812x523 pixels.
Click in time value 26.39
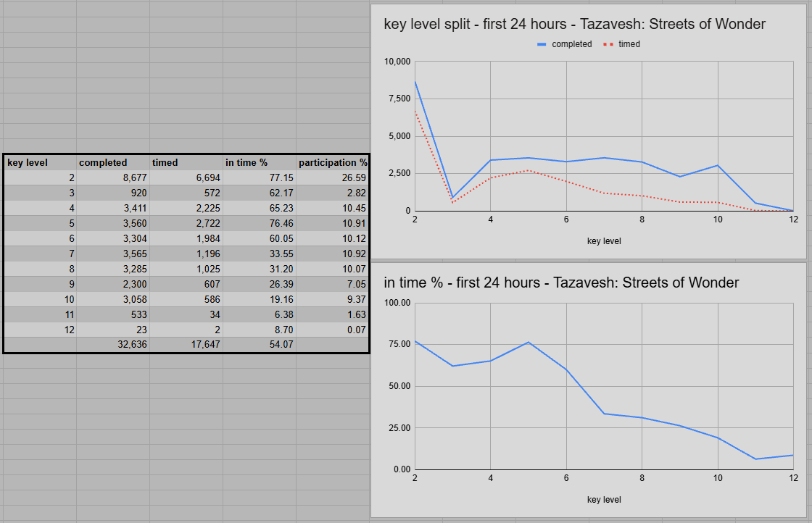coord(260,284)
